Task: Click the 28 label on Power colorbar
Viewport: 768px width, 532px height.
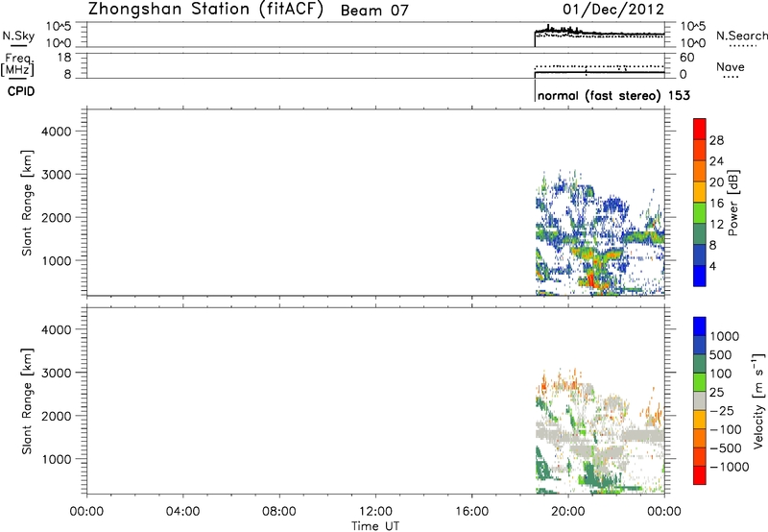Action: pyautogui.click(x=716, y=140)
